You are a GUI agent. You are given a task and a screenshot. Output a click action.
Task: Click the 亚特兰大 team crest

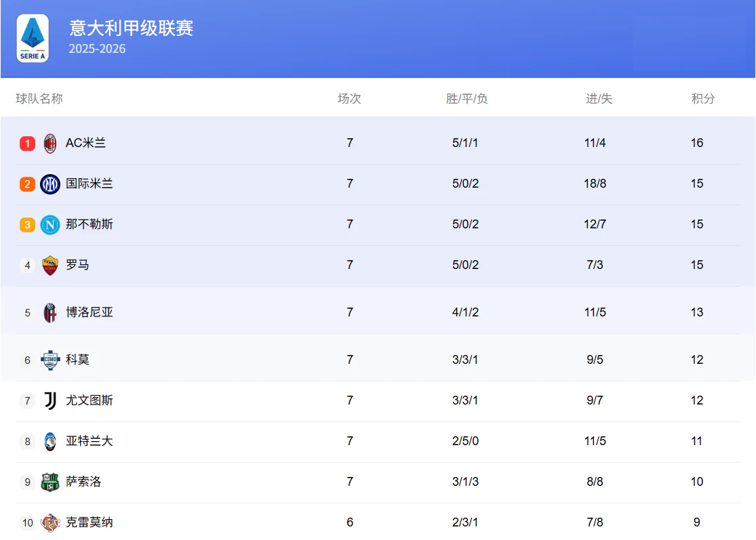[x=50, y=442]
